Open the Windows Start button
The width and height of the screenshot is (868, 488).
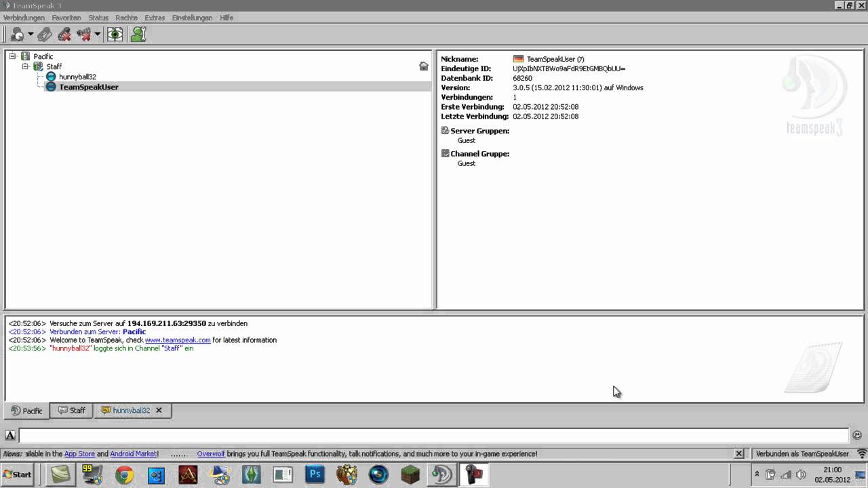(x=18, y=474)
